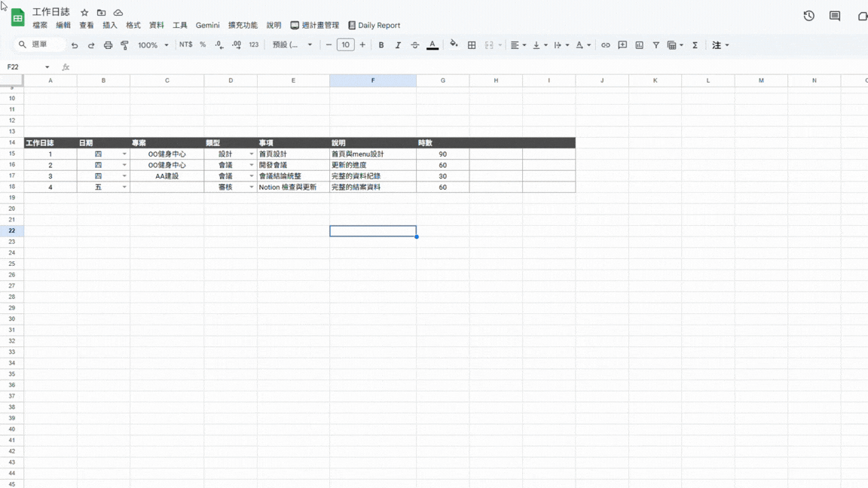Open version history clock icon
Screen dimensions: 868x488
coord(808,16)
